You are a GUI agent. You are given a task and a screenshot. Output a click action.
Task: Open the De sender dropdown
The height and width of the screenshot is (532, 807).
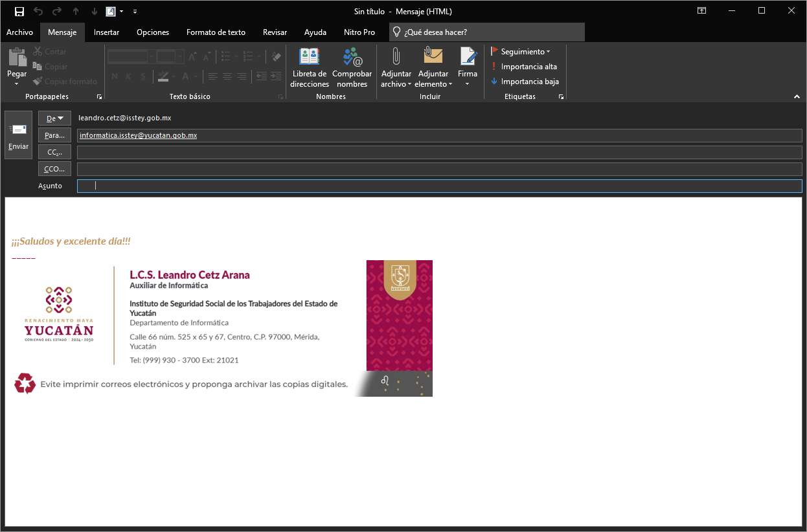[x=54, y=118]
